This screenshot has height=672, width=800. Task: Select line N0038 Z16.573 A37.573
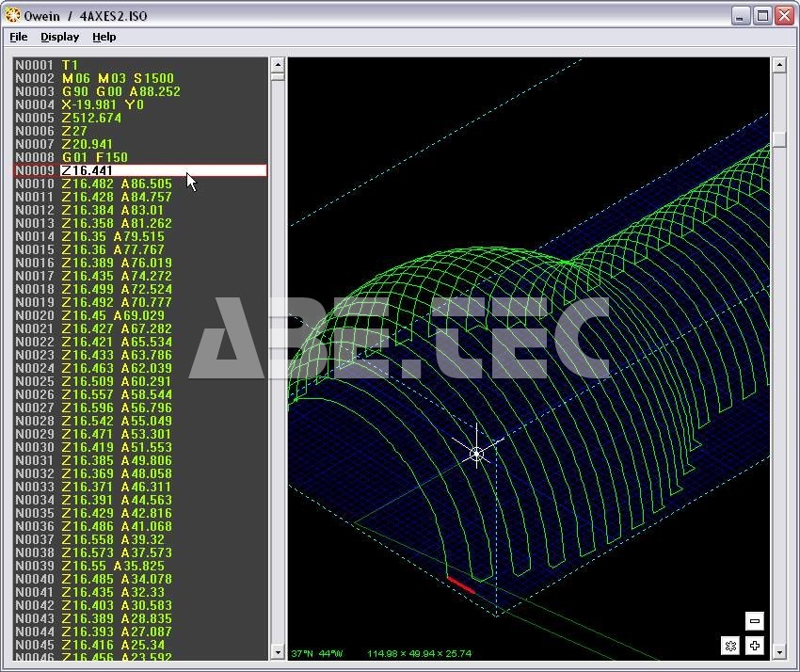click(x=140, y=552)
